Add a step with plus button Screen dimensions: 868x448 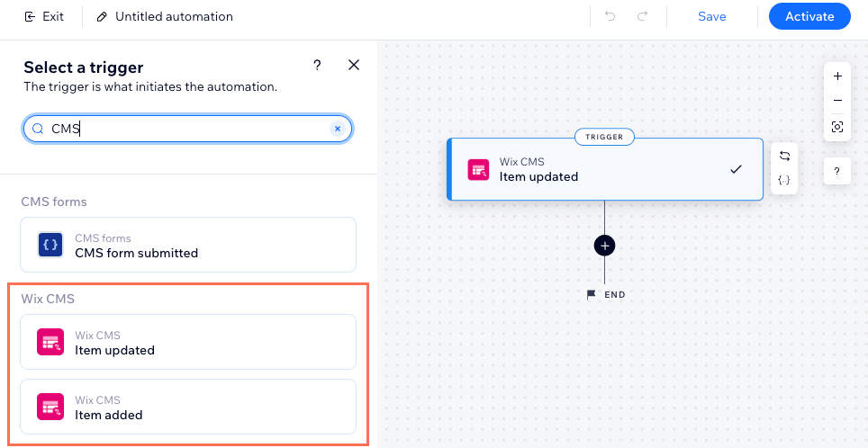[x=604, y=246]
